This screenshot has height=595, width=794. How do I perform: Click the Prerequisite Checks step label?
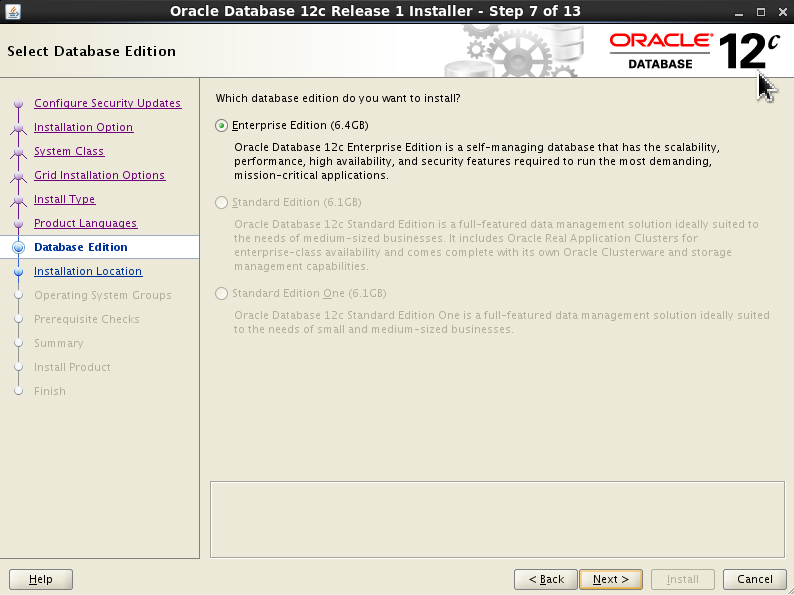click(x=87, y=320)
